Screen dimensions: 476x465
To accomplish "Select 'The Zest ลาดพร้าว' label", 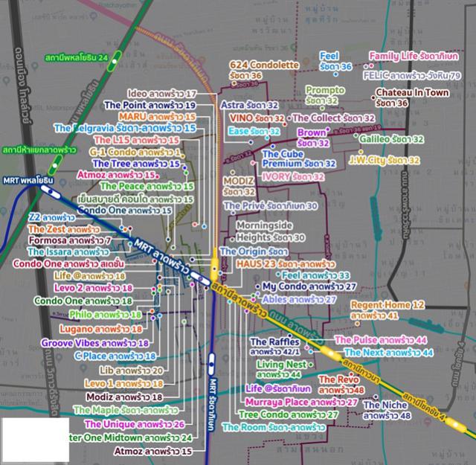I will point(64,229).
